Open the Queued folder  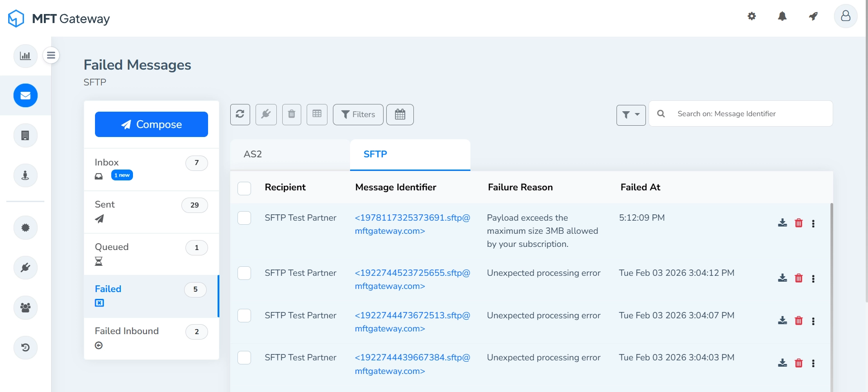pos(152,255)
